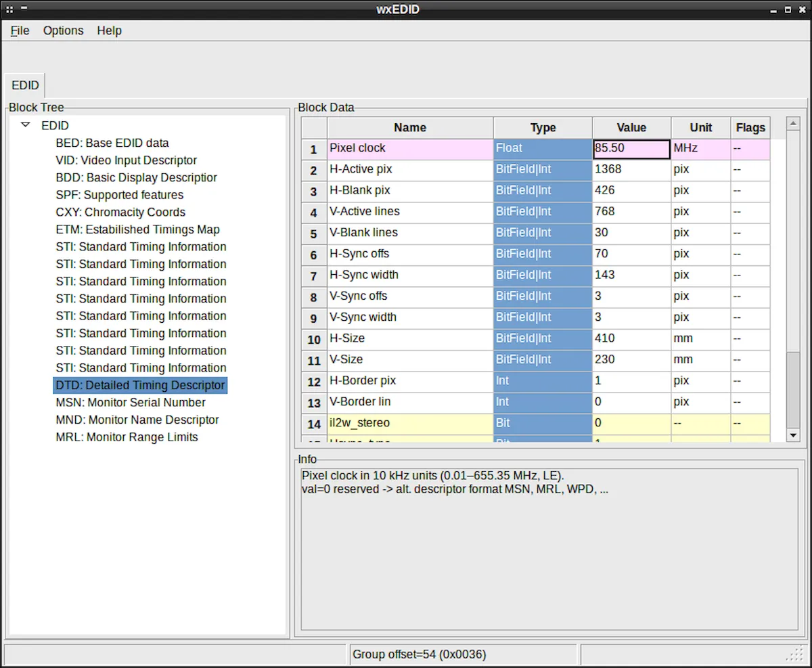Select DTD: Detailed Timing Descriptor
Viewport: 812px width, 668px height.
[x=140, y=385]
